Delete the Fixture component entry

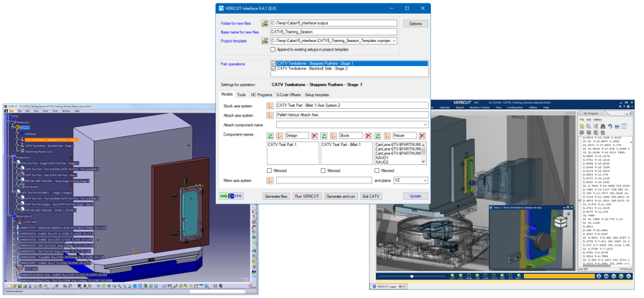[x=422, y=136]
